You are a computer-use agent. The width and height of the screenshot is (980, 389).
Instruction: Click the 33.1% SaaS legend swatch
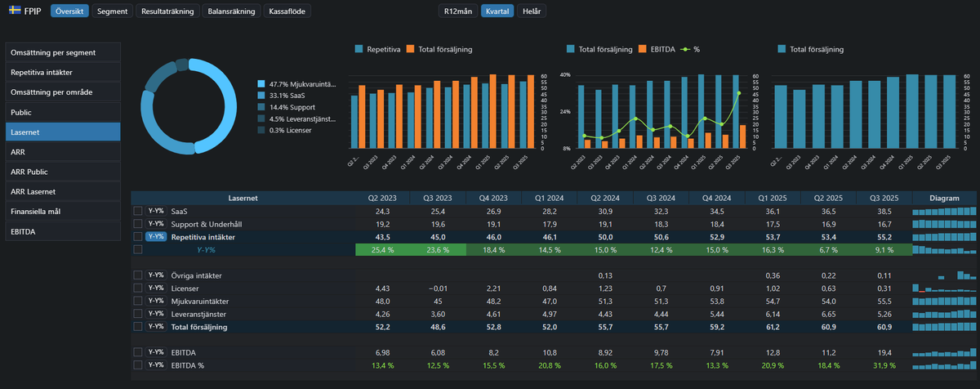pyautogui.click(x=261, y=96)
